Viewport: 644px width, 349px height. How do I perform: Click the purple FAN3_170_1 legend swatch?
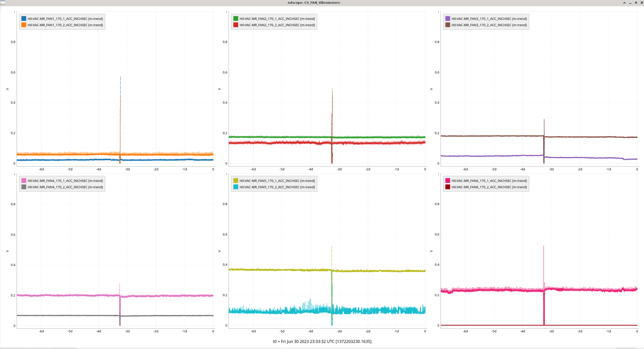[x=448, y=19]
